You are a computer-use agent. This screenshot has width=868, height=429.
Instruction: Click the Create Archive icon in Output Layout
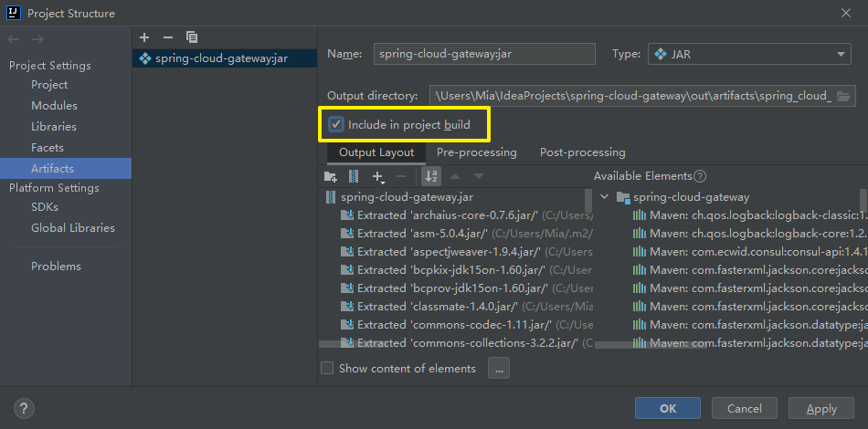(x=354, y=176)
